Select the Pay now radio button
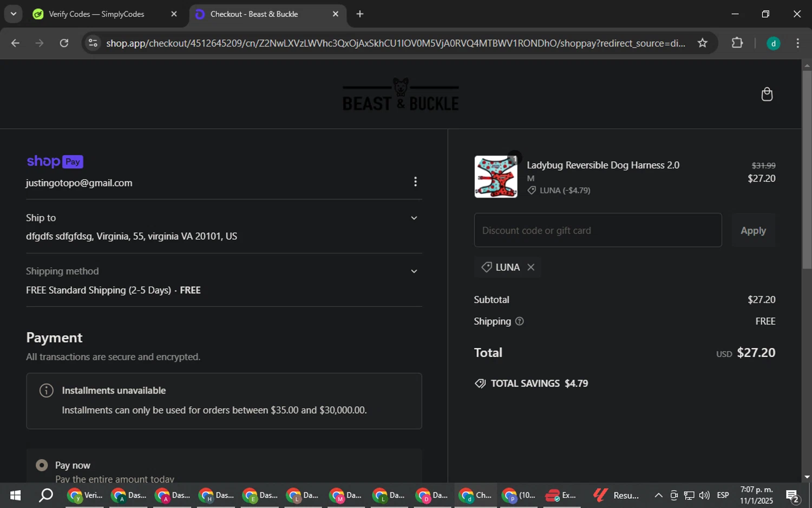This screenshot has width=812, height=508. (42, 465)
